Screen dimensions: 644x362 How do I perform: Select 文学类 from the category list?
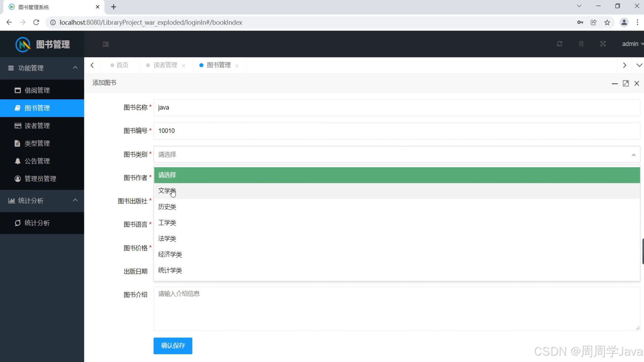click(167, 191)
